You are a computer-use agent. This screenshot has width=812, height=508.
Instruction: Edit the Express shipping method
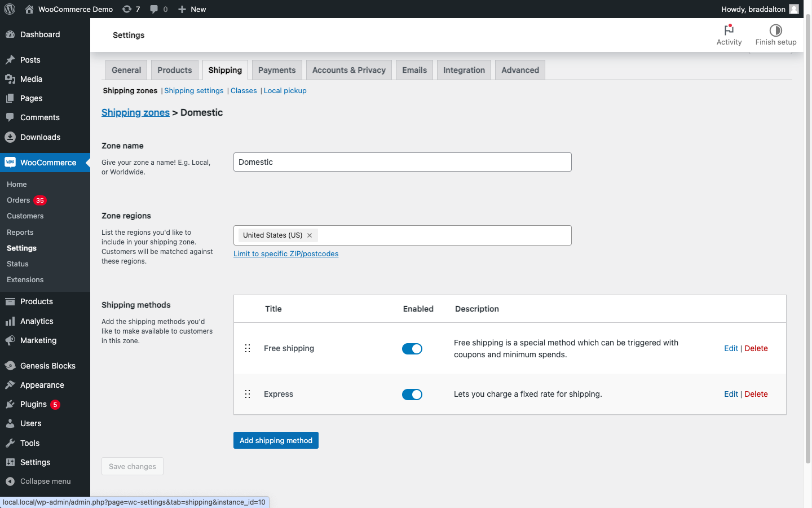pyautogui.click(x=731, y=394)
